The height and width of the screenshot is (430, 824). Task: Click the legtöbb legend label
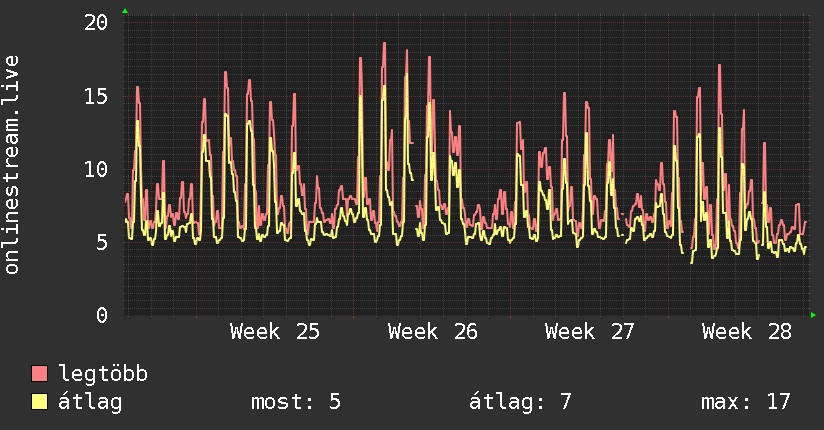coord(103,373)
